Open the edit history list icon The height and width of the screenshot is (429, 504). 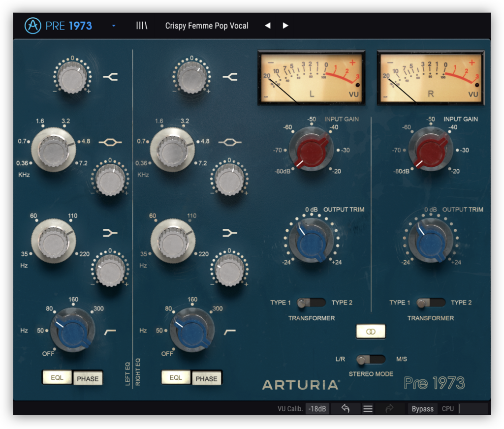pyautogui.click(x=368, y=409)
